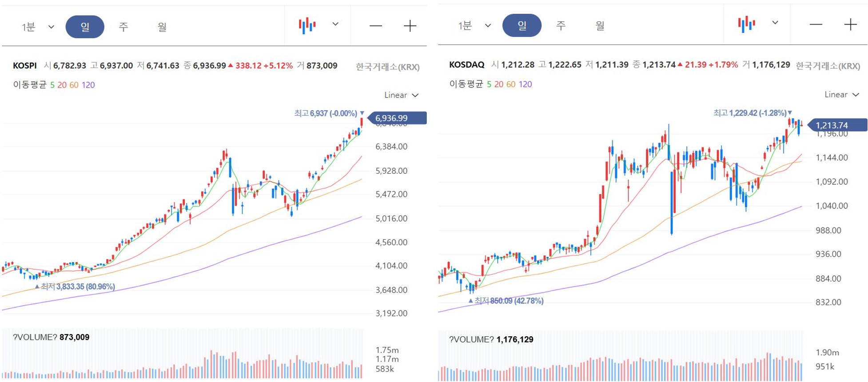Click the candlestick chart type icon on KOSPI chart
The image size is (868, 382).
pos(307,25)
